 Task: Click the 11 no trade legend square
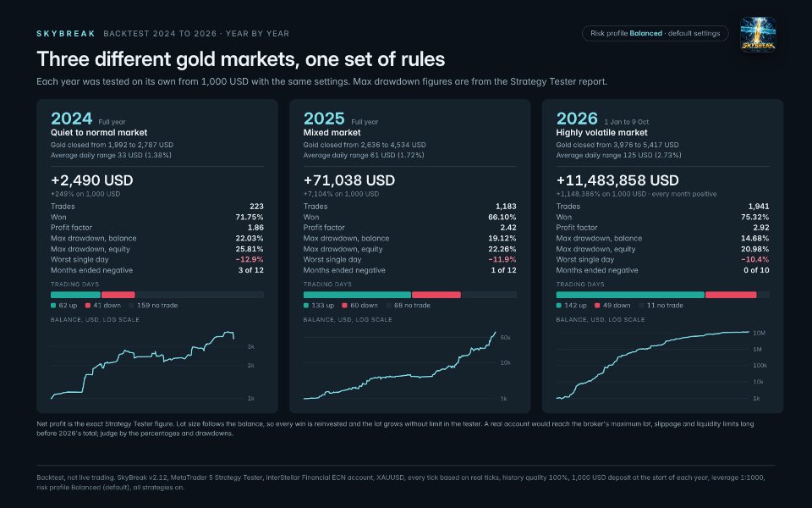(641, 306)
